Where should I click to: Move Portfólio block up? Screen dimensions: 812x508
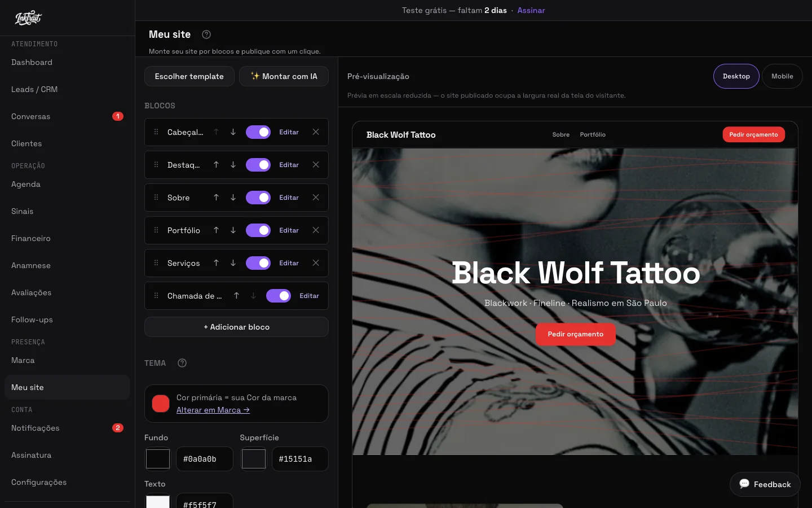216,230
